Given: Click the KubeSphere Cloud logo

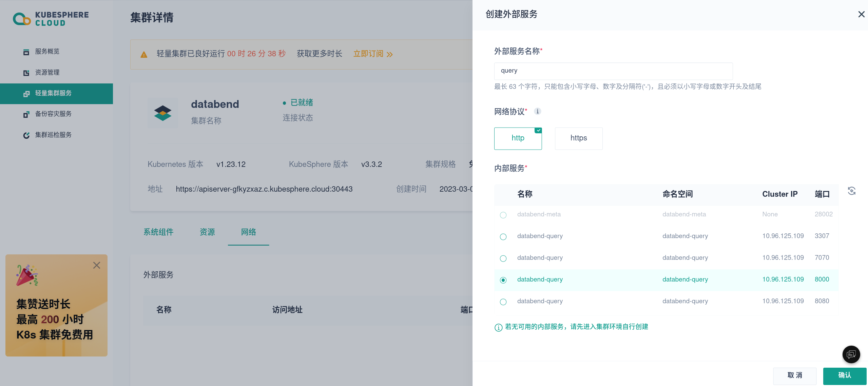Looking at the screenshot, I should point(51,19).
